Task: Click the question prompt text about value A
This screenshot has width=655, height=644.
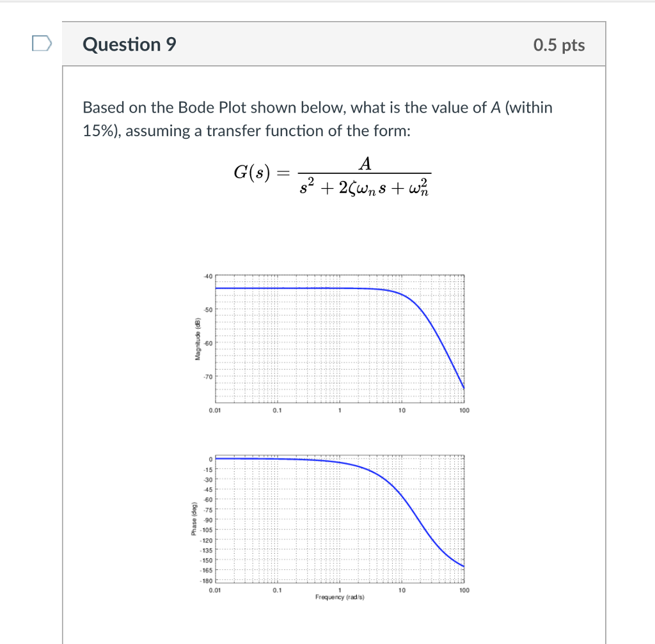Action: coord(317,119)
